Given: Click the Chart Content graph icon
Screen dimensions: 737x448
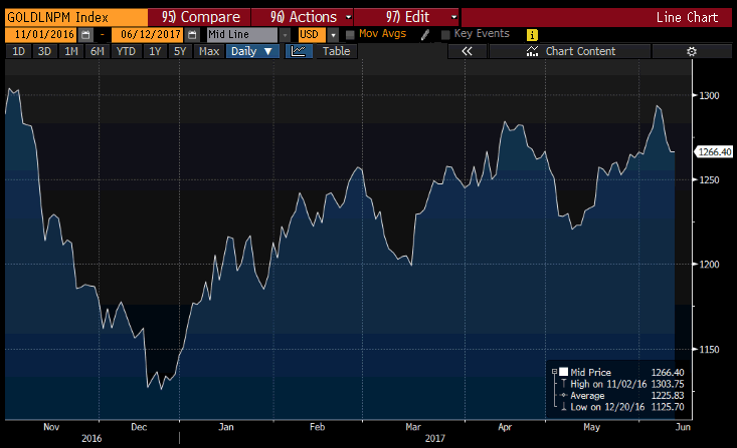Looking at the screenshot, I should [532, 51].
